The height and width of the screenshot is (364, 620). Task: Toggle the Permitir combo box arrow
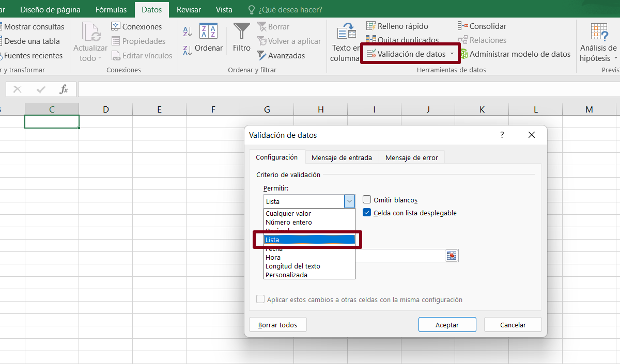click(350, 201)
